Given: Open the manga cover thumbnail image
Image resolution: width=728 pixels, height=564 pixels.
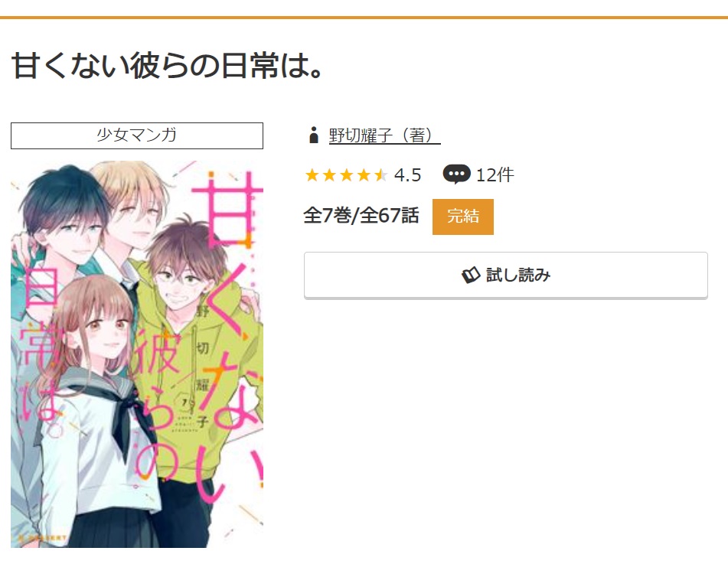Looking at the screenshot, I should coord(137,354).
